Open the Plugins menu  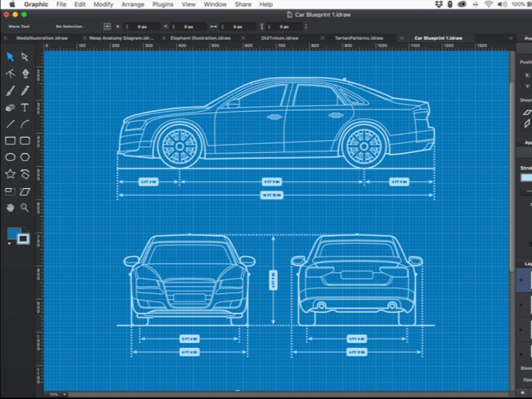point(163,5)
